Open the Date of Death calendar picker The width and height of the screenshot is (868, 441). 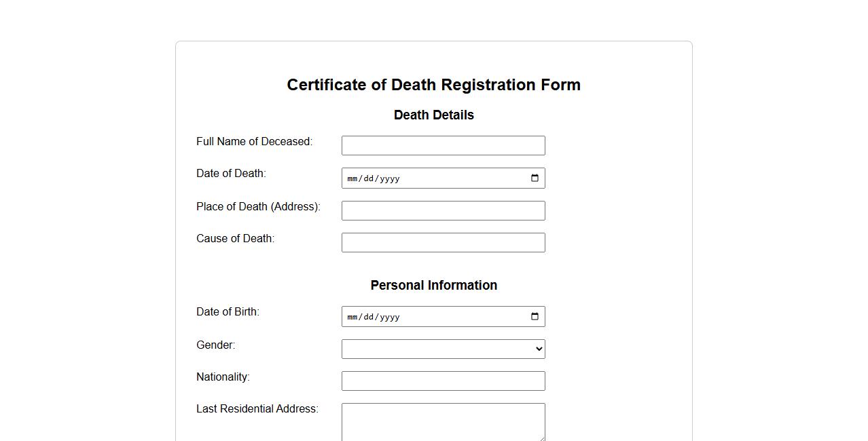535,178
